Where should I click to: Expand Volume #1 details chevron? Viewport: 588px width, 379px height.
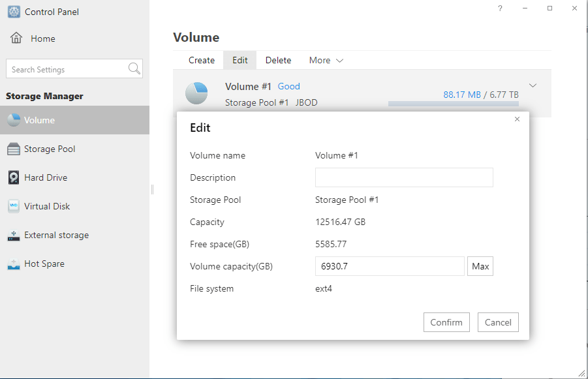pyautogui.click(x=533, y=85)
